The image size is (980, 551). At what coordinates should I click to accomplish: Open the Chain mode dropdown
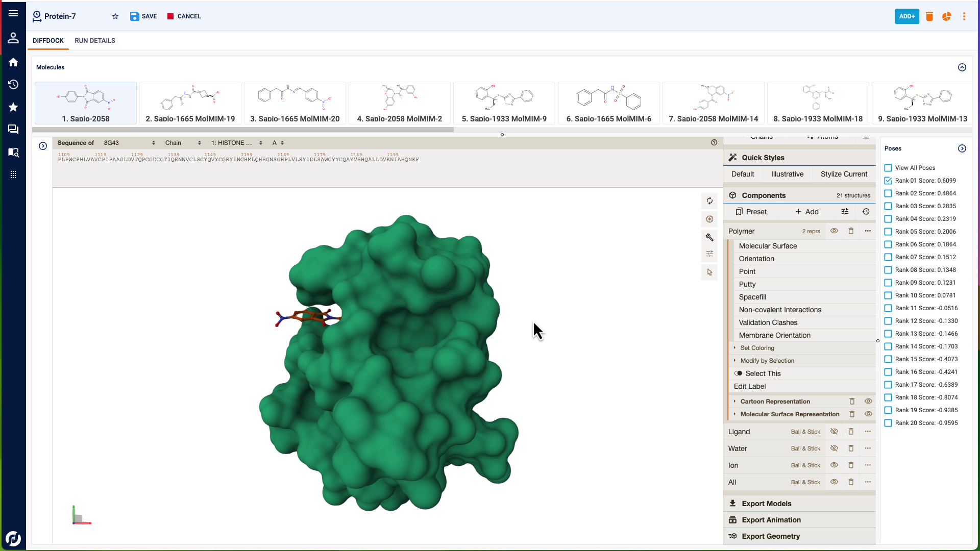click(x=183, y=143)
